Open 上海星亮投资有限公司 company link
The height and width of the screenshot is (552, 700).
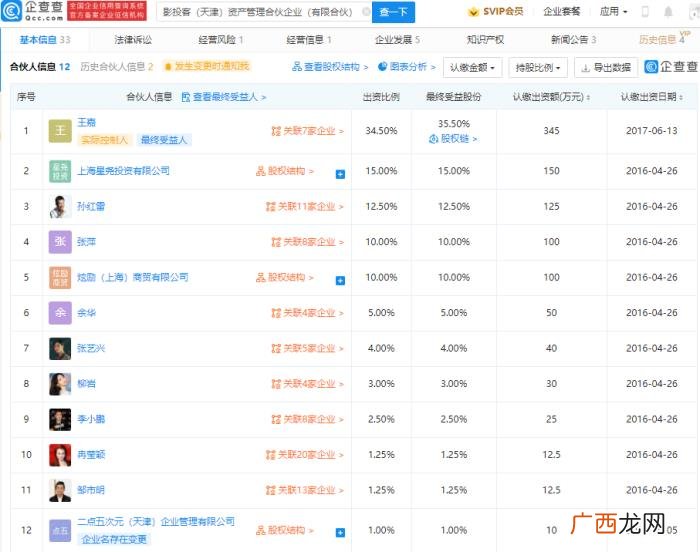click(124, 171)
